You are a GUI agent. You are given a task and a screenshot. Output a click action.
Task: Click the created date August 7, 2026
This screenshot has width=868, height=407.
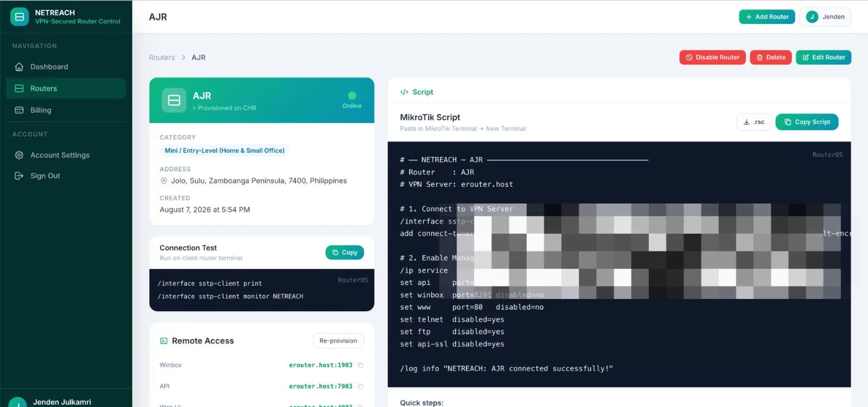pyautogui.click(x=205, y=209)
